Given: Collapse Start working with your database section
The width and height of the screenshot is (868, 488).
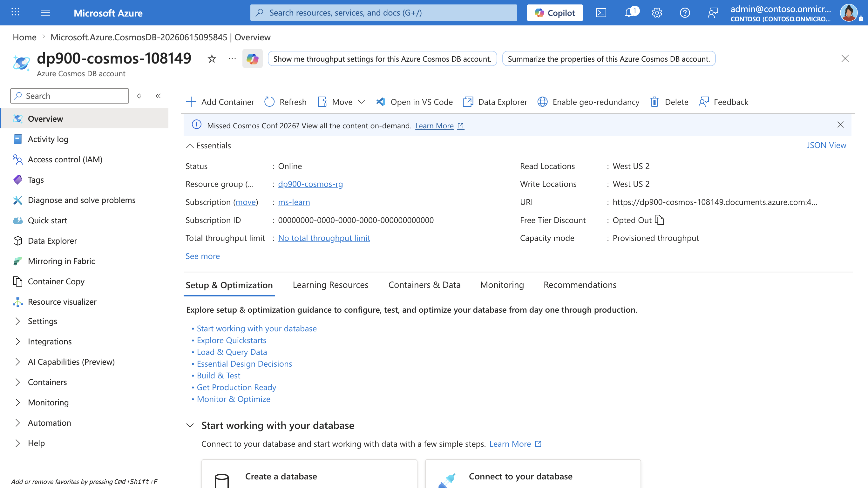Looking at the screenshot, I should click(x=190, y=425).
